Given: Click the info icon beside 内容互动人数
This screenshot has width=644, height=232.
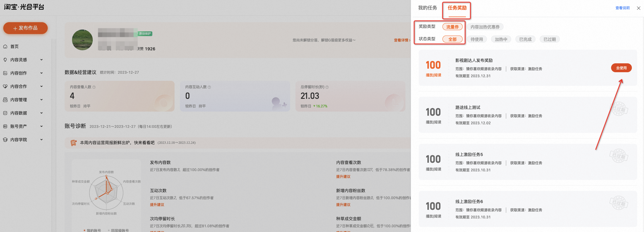Looking at the screenshot, I should tap(209, 87).
